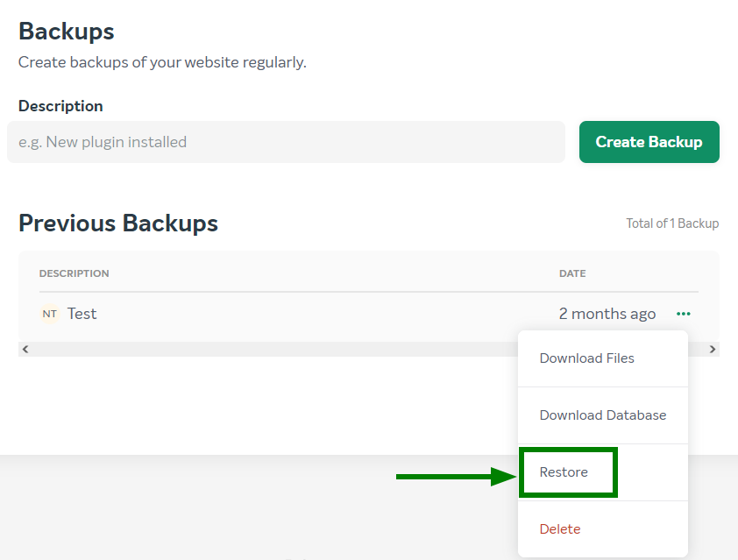Click the 2 months ago date
Image resolution: width=738 pixels, height=560 pixels.
(x=607, y=314)
